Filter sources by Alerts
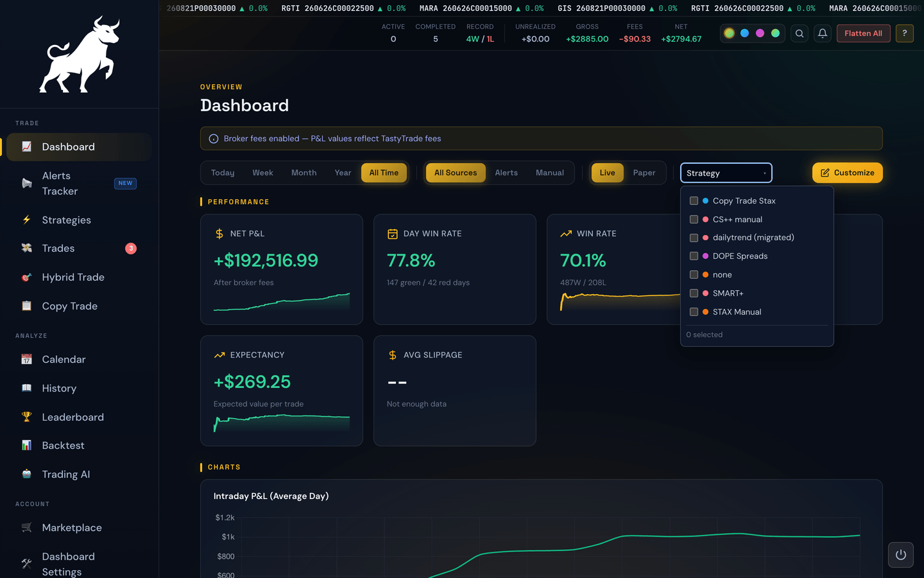Viewport: 924px width, 578px height. tap(506, 173)
